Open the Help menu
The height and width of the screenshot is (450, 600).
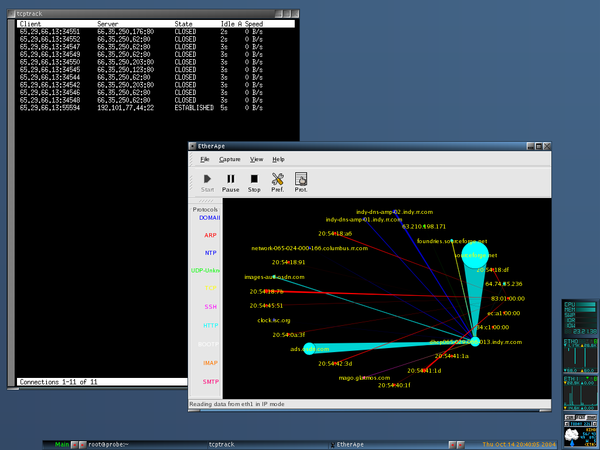(278, 159)
